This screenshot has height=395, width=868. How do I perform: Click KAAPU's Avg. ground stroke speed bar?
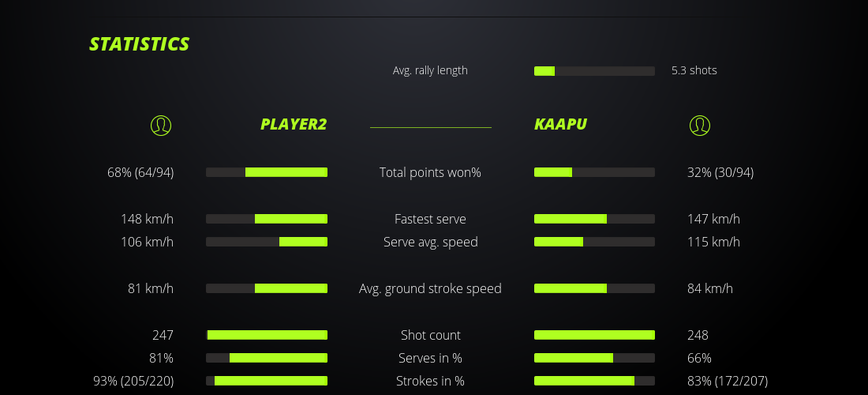point(594,288)
